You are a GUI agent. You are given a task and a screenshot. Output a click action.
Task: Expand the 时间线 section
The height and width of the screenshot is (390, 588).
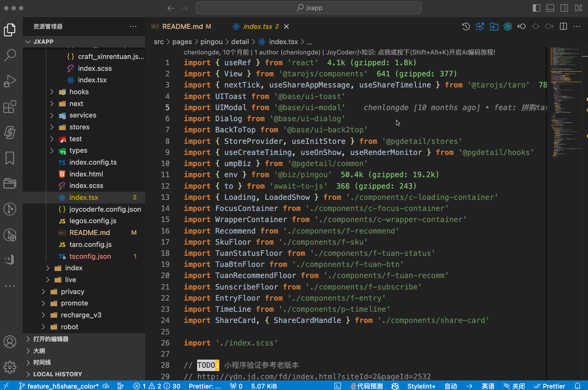click(x=84, y=362)
